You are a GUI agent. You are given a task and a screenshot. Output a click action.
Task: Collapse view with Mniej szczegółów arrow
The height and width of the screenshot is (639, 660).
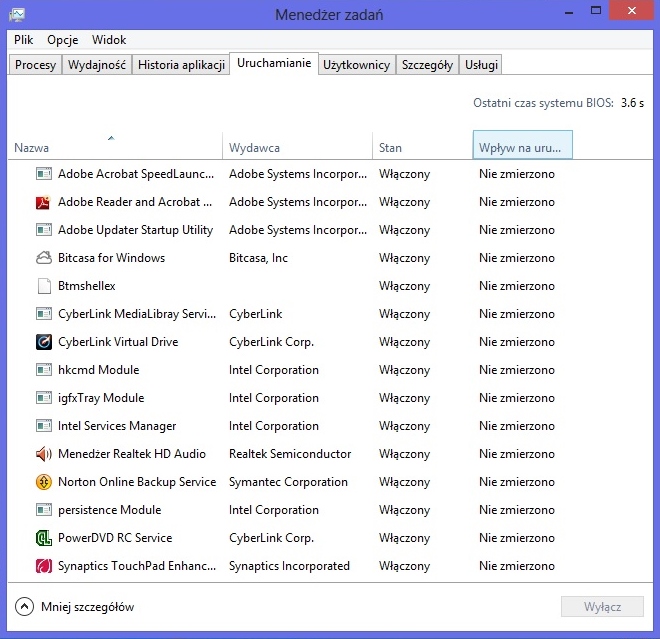click(24, 607)
